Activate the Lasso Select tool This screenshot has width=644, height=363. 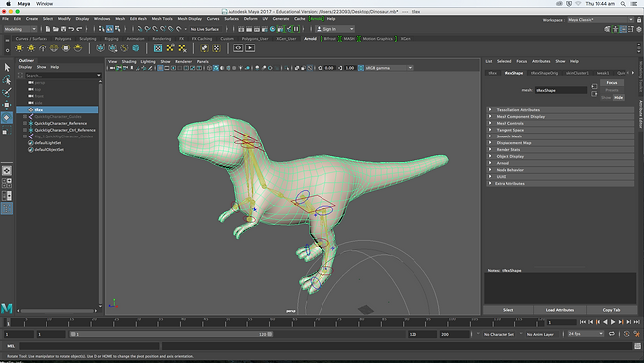7,80
